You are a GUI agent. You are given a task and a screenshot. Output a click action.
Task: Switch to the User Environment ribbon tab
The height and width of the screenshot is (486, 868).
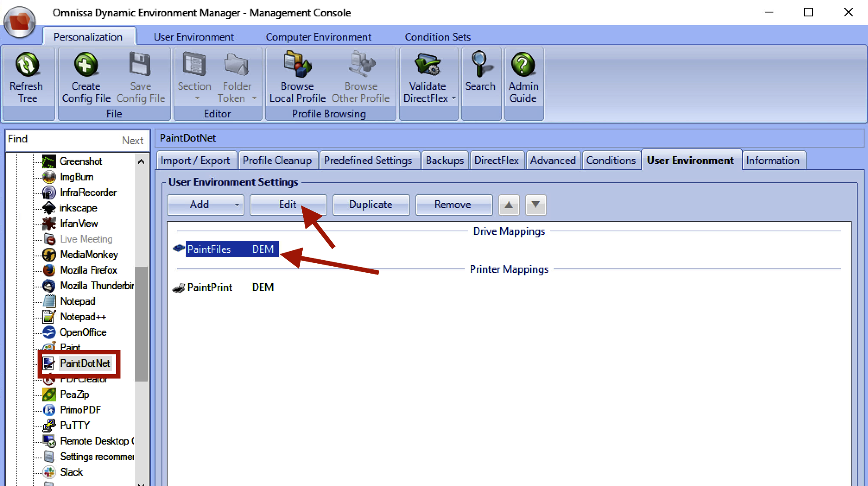click(194, 37)
